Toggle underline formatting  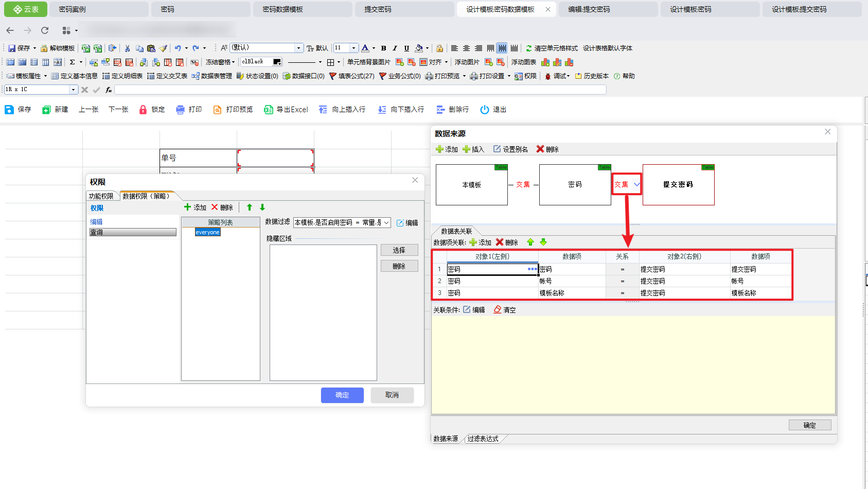[x=406, y=48]
